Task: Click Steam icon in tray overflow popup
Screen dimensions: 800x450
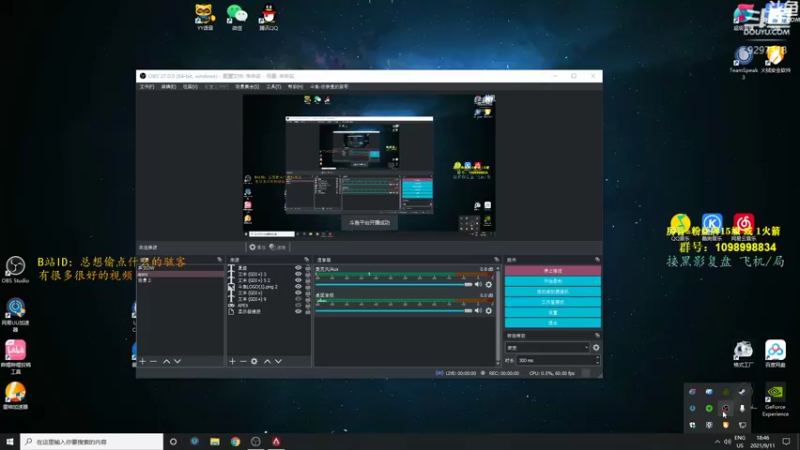Action: click(x=742, y=392)
